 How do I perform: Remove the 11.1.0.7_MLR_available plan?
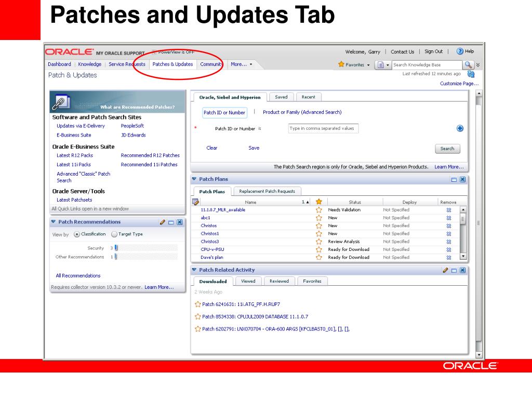(x=448, y=210)
